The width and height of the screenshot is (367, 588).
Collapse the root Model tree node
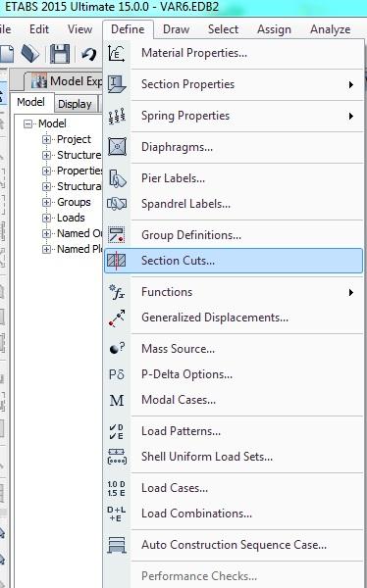point(27,123)
